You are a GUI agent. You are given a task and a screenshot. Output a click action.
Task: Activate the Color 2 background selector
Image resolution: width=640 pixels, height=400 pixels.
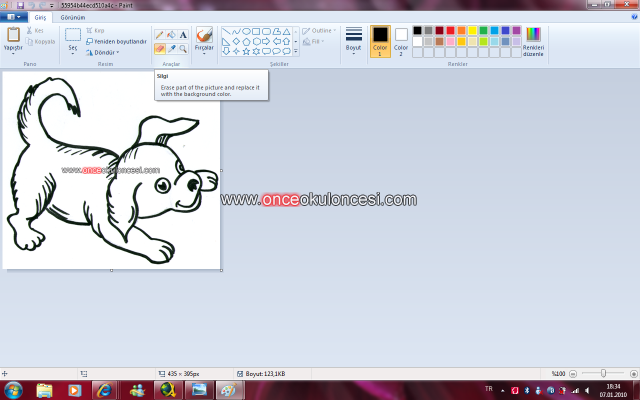[401, 40]
